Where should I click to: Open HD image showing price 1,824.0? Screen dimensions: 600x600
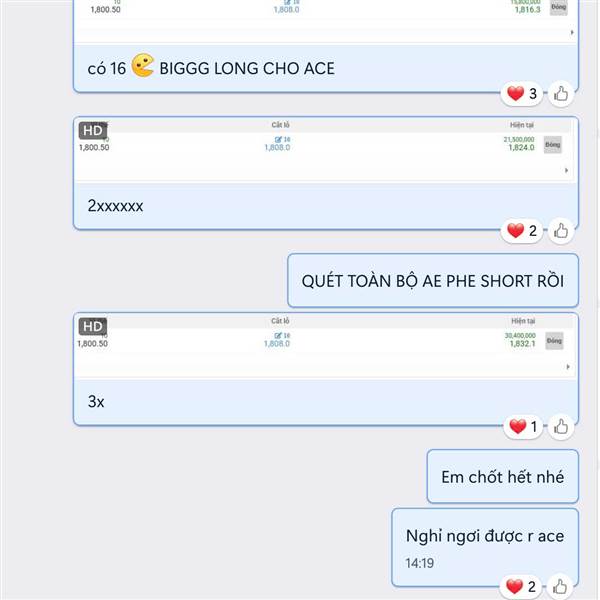click(325, 149)
